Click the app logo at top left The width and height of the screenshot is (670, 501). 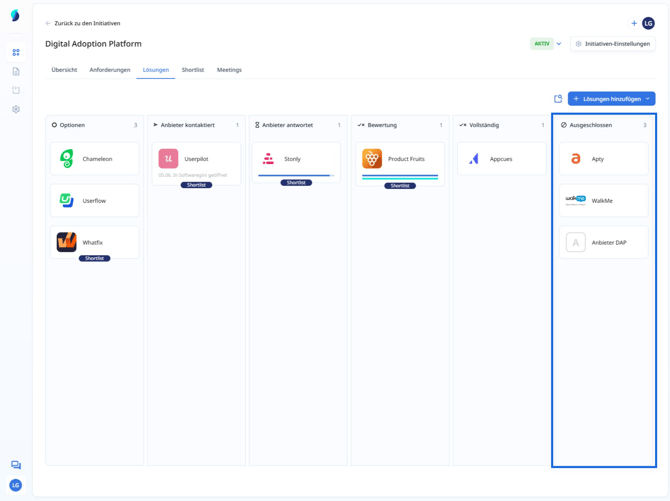tap(15, 16)
